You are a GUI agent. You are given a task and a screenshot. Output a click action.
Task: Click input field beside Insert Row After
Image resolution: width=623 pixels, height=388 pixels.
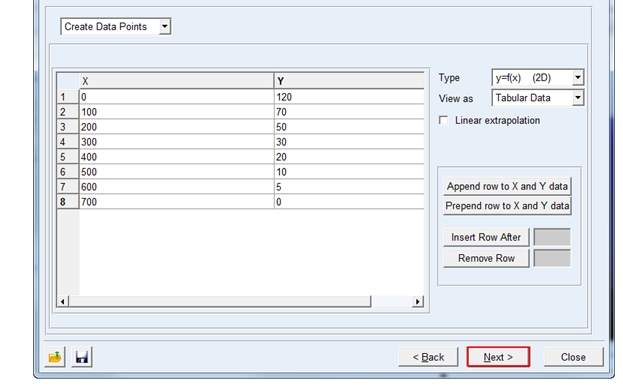click(552, 237)
